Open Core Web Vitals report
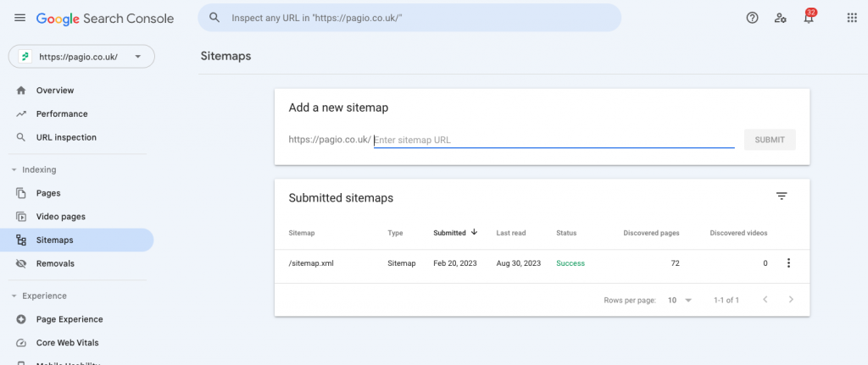 pos(67,343)
